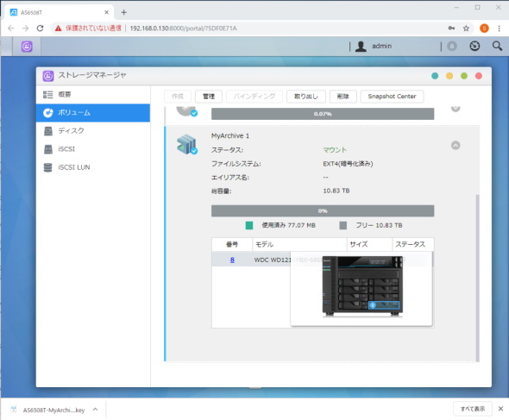509x420 pixels.
Task: Click the 削除 button
Action: click(x=343, y=97)
